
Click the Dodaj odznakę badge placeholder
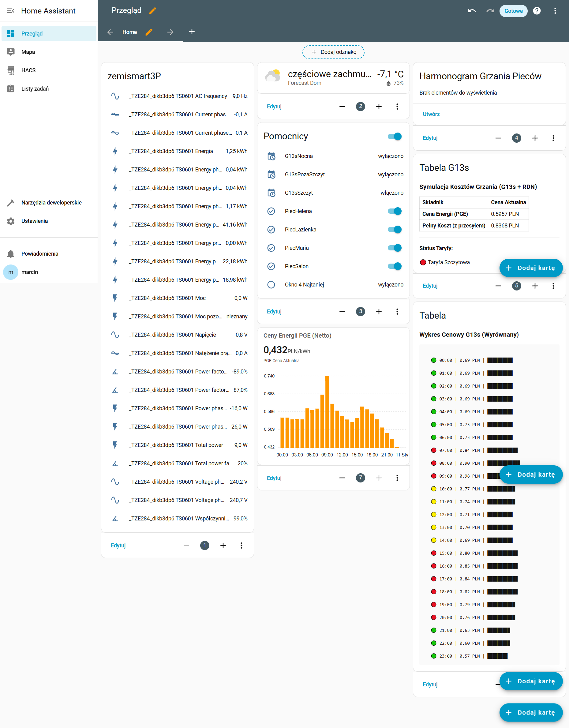tap(333, 52)
